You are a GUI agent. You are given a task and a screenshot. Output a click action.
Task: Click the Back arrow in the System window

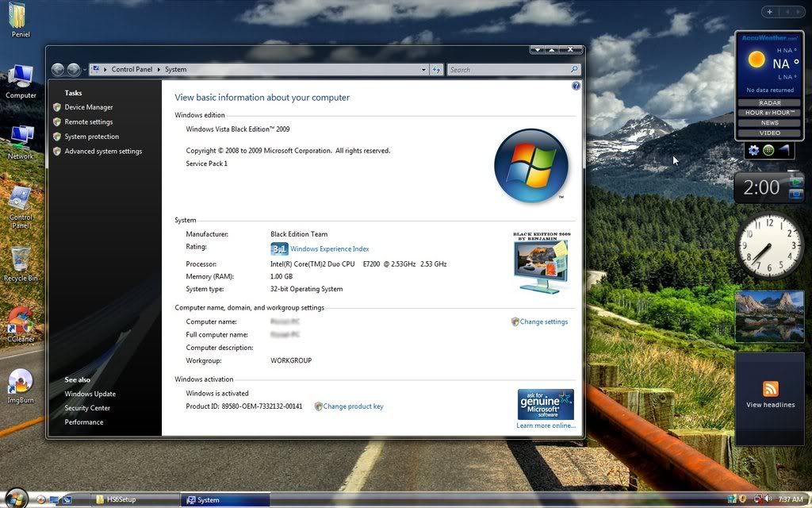tap(58, 70)
